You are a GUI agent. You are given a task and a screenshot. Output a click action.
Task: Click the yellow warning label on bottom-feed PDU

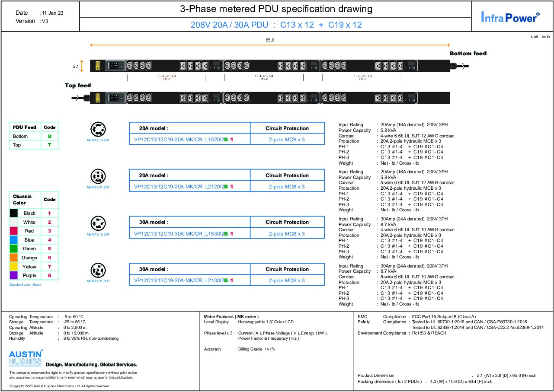coord(98,66)
